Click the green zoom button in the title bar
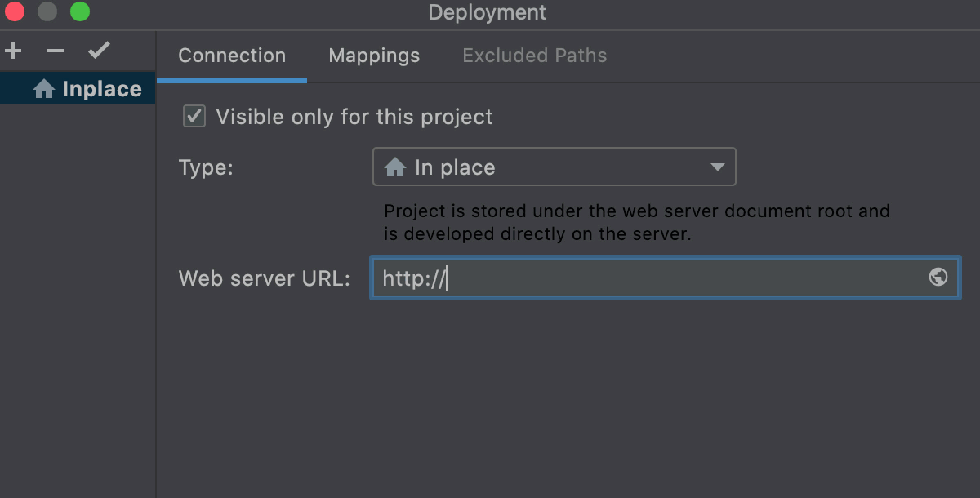The height and width of the screenshot is (498, 980). click(79, 12)
